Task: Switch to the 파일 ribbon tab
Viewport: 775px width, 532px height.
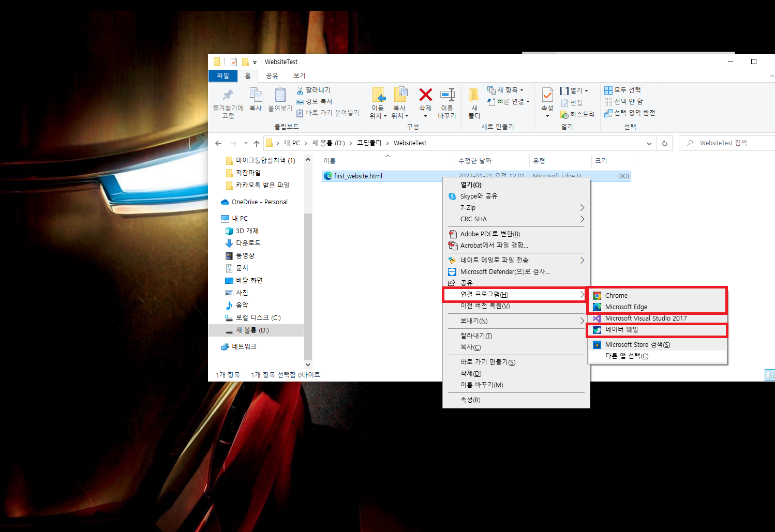Action: (223, 75)
